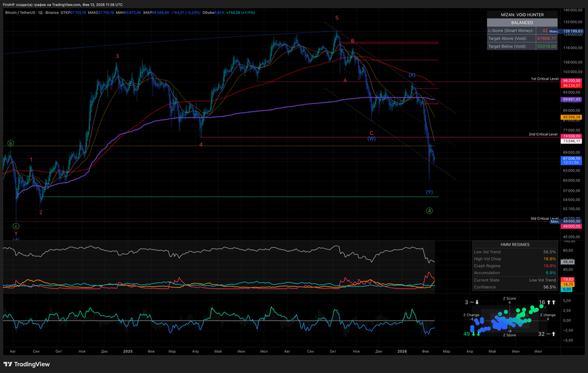Select the 98 200,00 pink price label

pyautogui.click(x=571, y=80)
